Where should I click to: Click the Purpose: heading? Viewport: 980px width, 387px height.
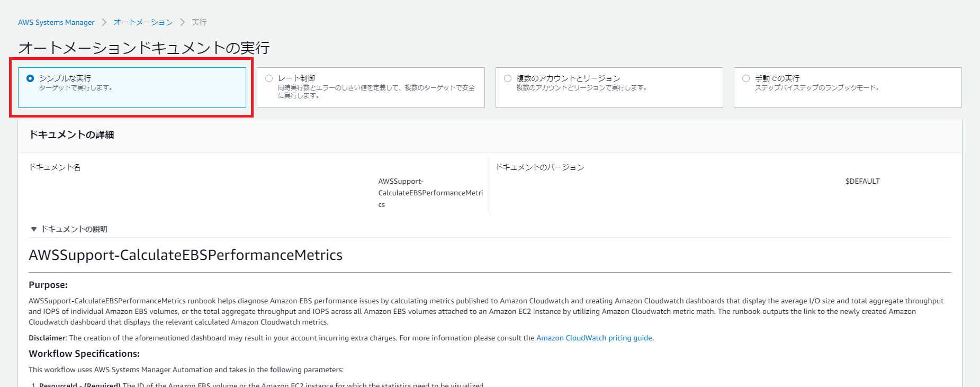coord(48,285)
